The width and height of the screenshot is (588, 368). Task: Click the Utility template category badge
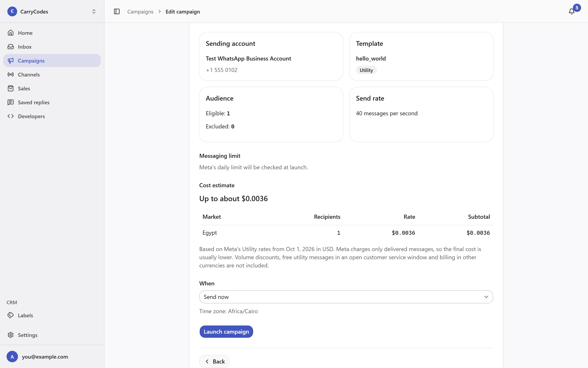click(366, 70)
